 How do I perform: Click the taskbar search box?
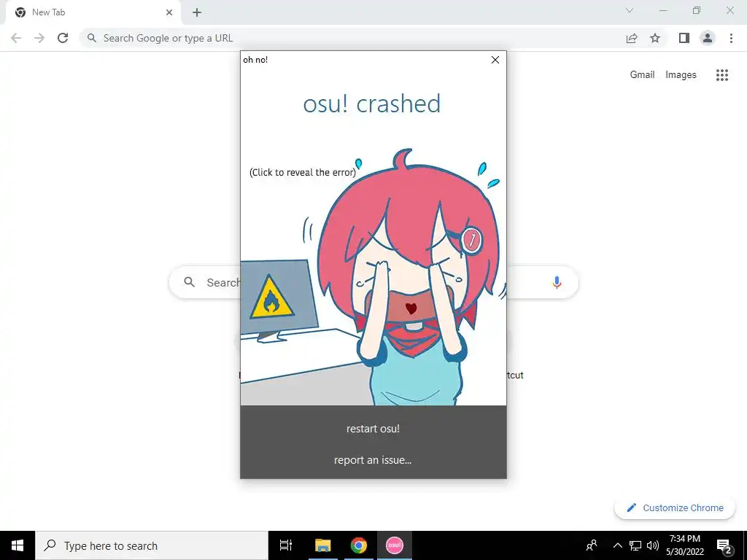click(x=152, y=545)
